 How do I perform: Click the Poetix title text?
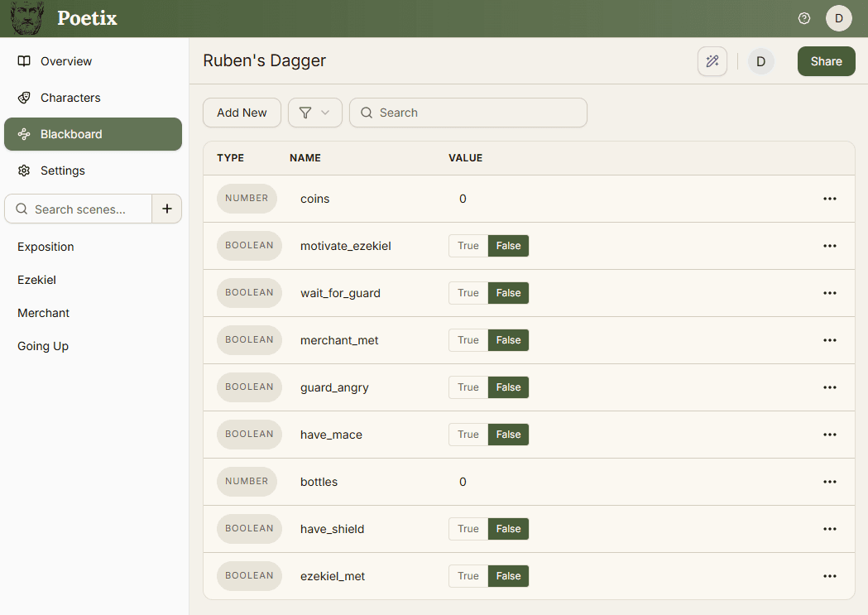coord(88,18)
